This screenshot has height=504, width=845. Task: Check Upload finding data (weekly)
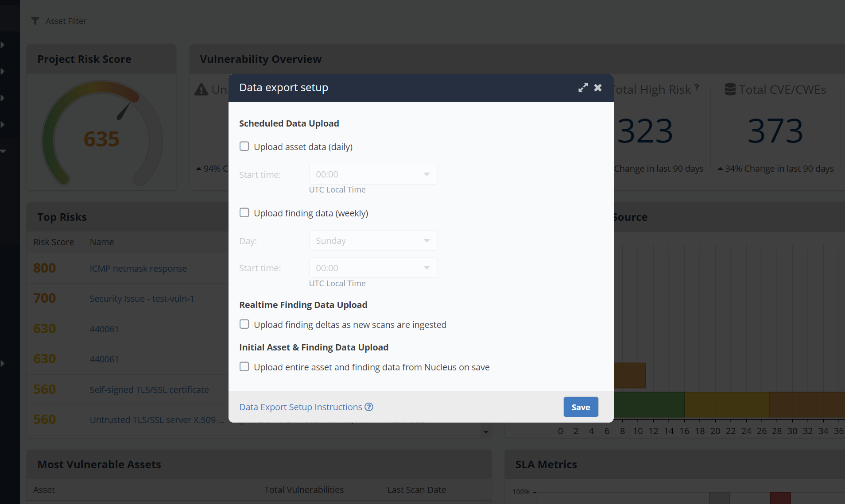click(244, 212)
